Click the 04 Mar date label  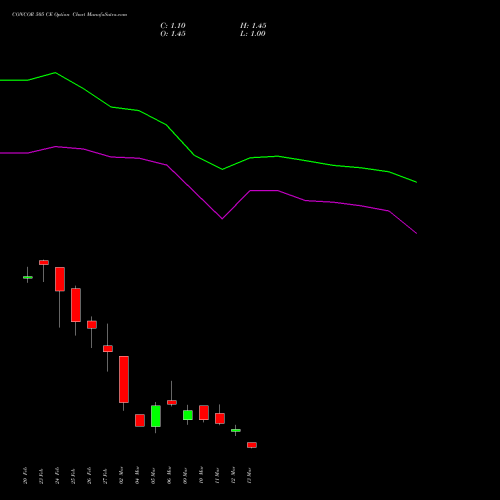(138, 476)
